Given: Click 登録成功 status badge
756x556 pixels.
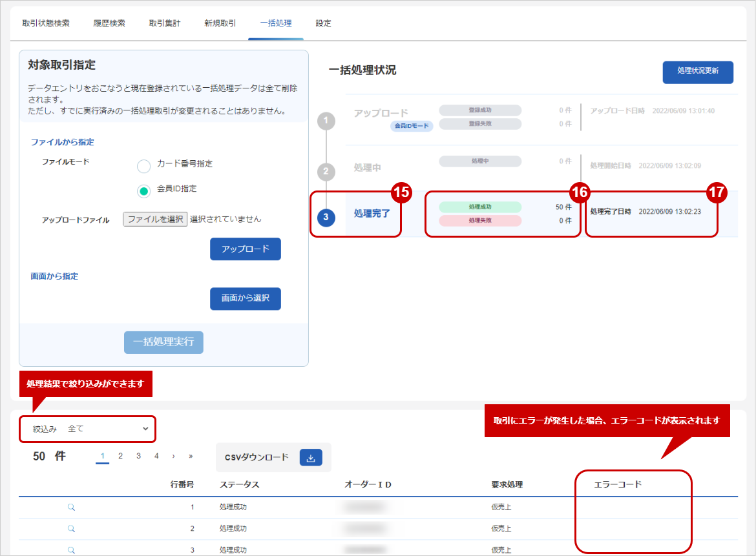Looking at the screenshot, I should point(480,110).
